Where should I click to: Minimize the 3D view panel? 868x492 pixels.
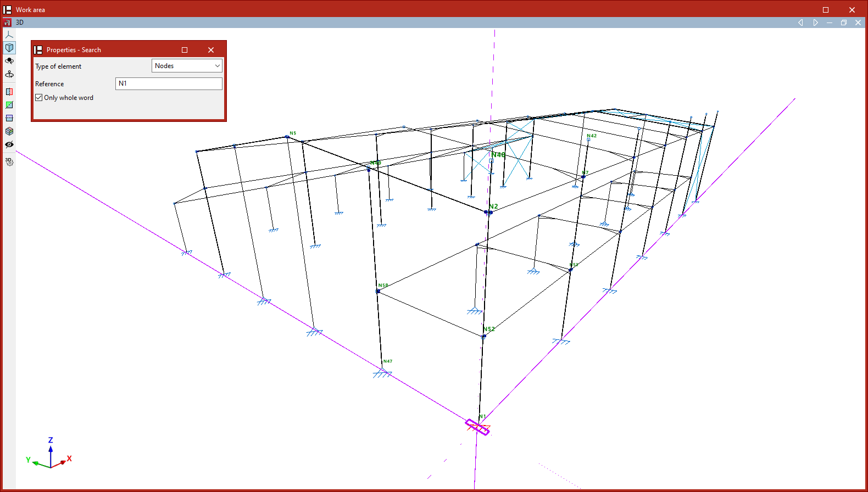830,23
